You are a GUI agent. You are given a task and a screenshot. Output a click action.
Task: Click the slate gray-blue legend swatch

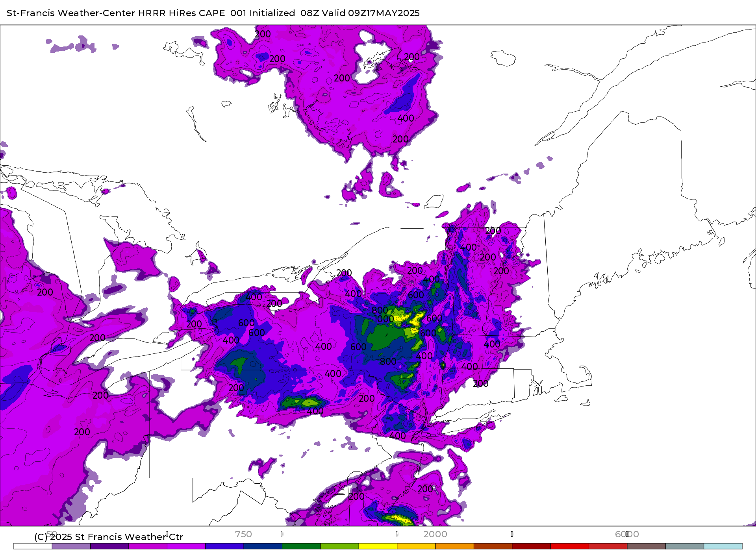coord(684,546)
